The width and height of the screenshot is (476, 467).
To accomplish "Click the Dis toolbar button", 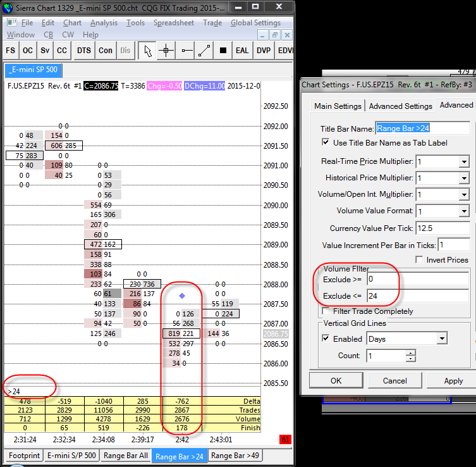I will click(125, 51).
